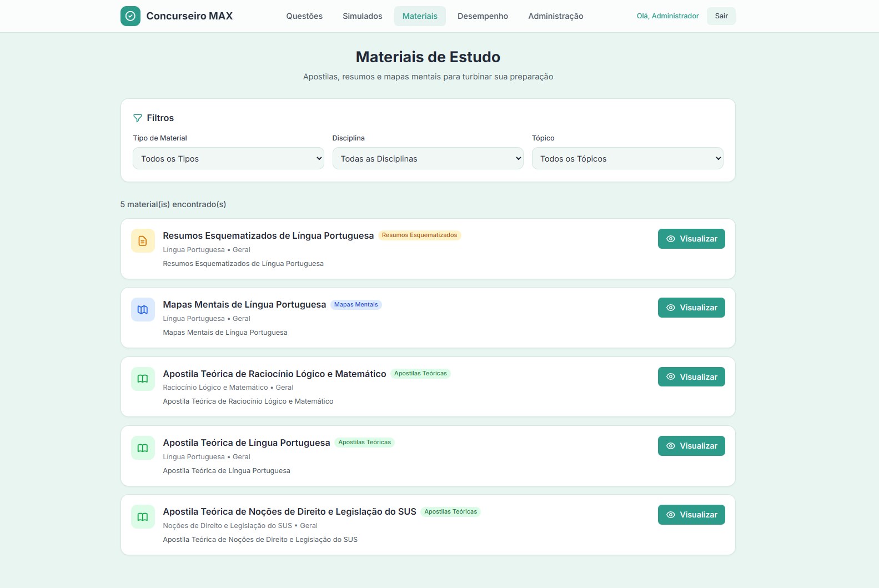Go to the Questões menu item
Image resolution: width=879 pixels, height=588 pixels.
pos(304,16)
